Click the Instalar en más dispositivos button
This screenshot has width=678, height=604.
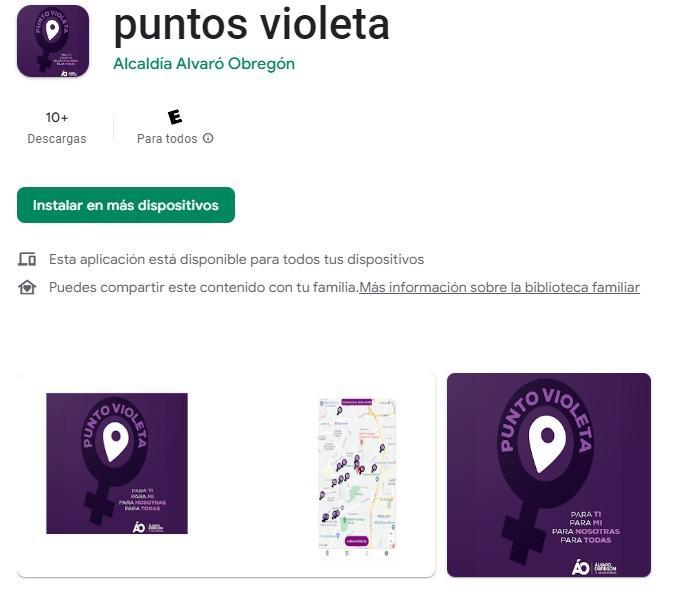click(126, 205)
